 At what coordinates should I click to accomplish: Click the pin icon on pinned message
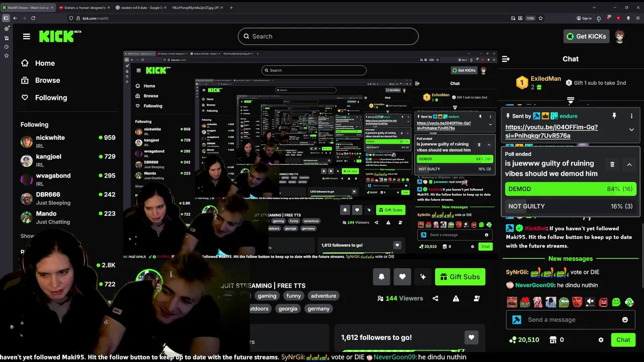click(x=614, y=116)
